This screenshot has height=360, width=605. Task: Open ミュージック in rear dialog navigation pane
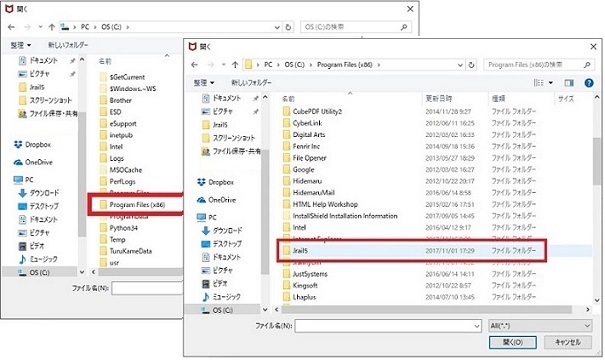[x=38, y=259]
